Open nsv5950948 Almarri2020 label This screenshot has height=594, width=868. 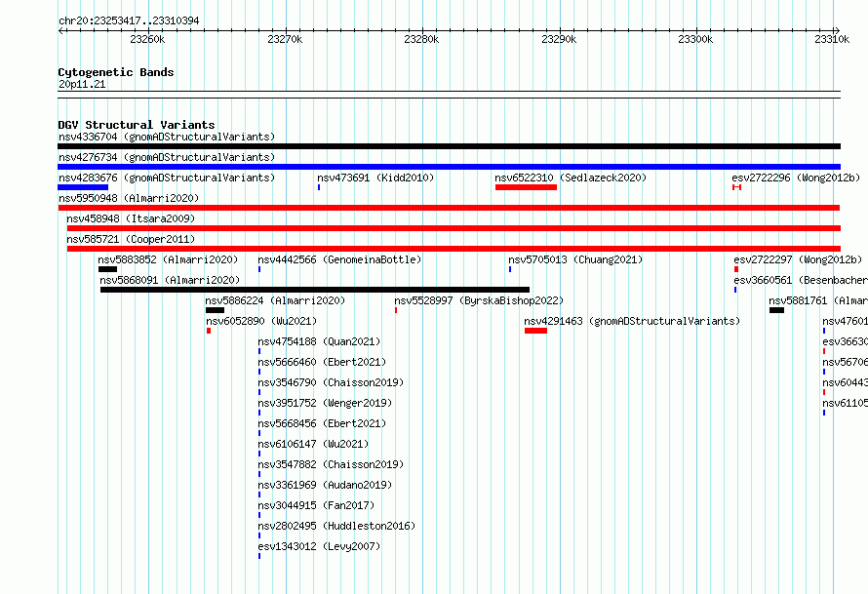pos(129,198)
